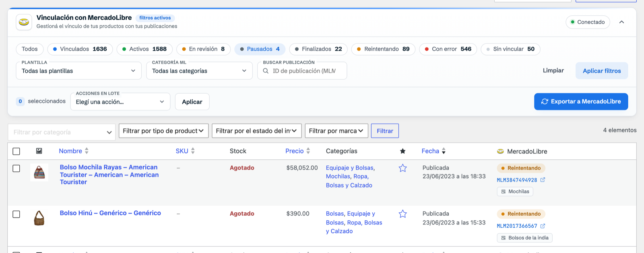Click the featured star column header

click(402, 151)
